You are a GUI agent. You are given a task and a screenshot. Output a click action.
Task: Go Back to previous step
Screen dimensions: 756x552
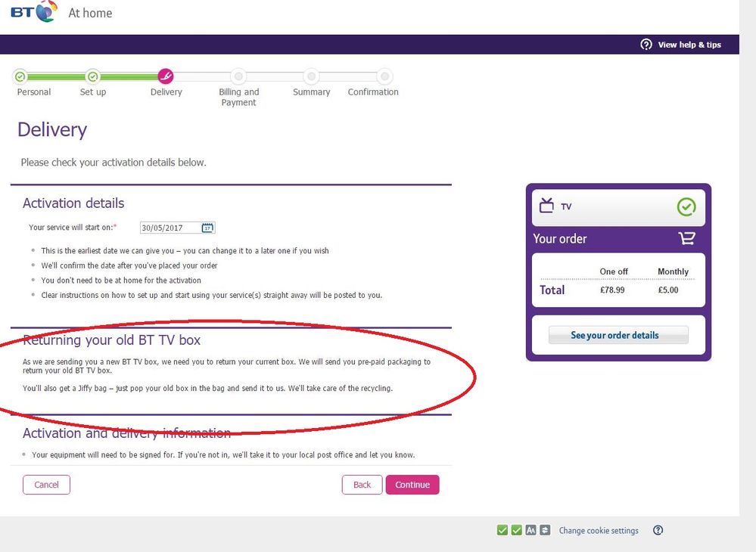(x=362, y=485)
